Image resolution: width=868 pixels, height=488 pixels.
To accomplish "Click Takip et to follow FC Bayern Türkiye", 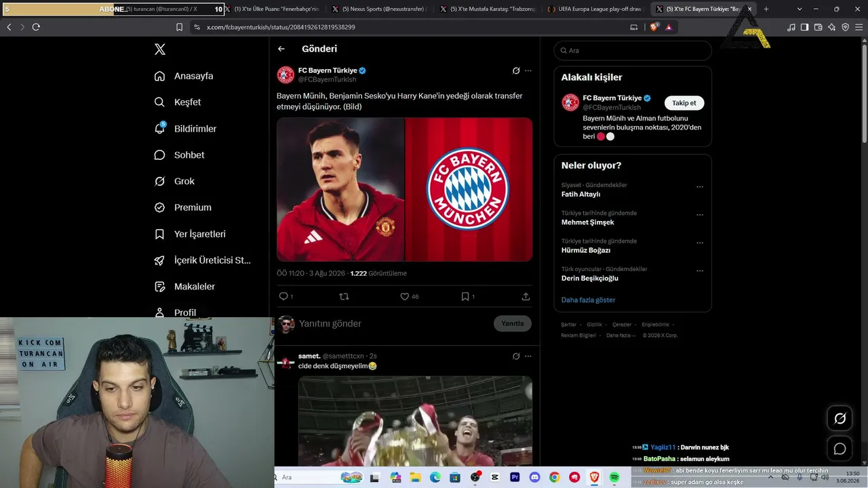I will pyautogui.click(x=684, y=103).
